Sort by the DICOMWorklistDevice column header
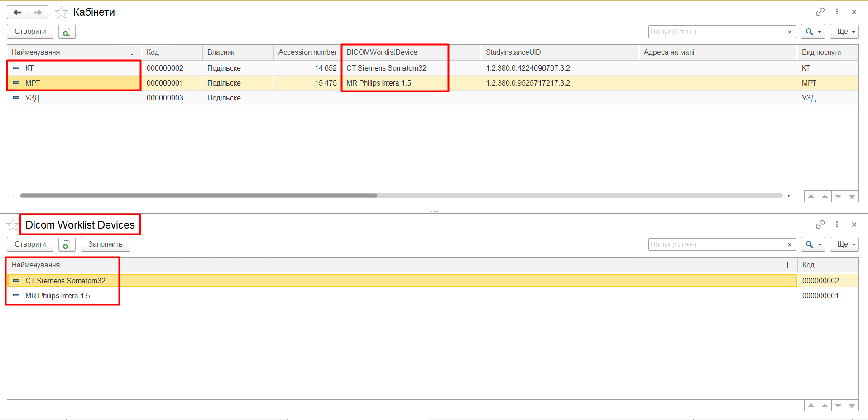Screen dimensions: 868x420 pos(382,52)
